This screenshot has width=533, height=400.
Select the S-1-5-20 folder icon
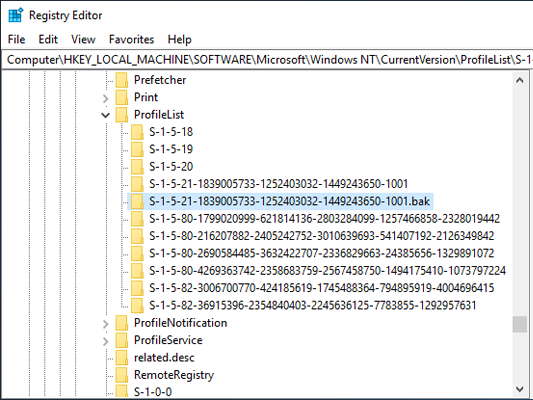[137, 167]
